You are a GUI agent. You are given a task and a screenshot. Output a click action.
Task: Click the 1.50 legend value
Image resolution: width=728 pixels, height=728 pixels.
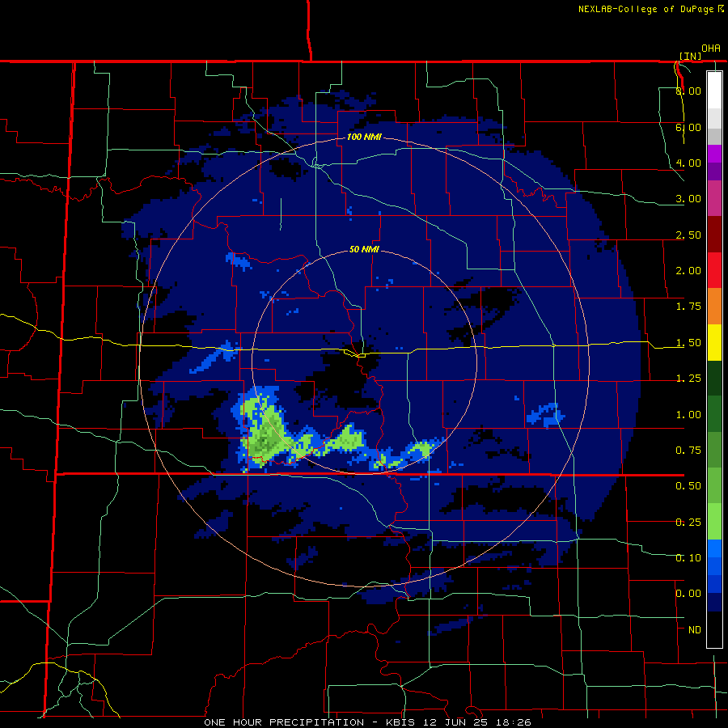[x=688, y=343]
